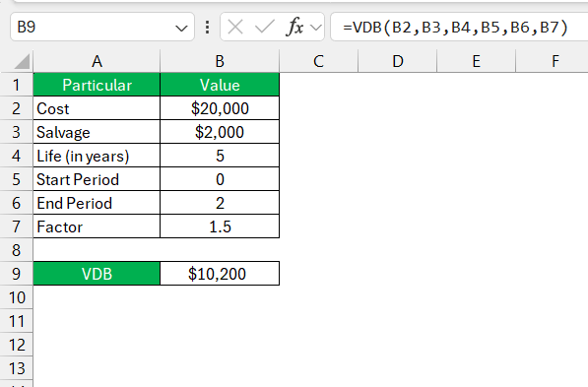Select the End Period label cell

click(97, 203)
